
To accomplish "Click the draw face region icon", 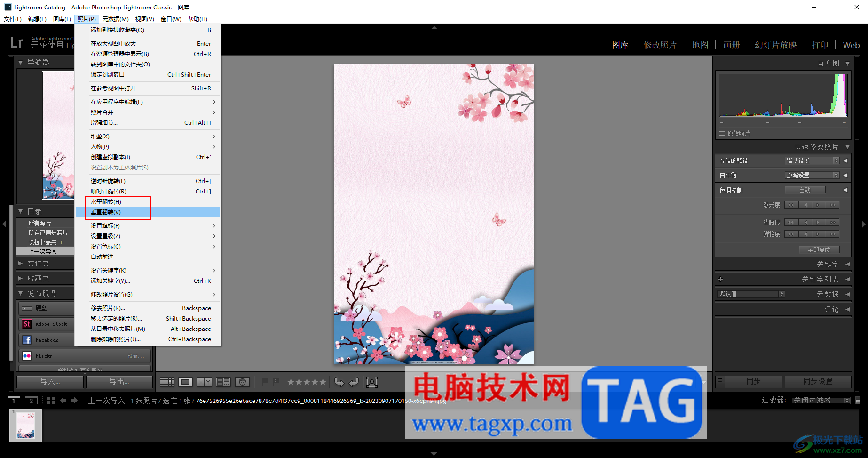I will (372, 382).
